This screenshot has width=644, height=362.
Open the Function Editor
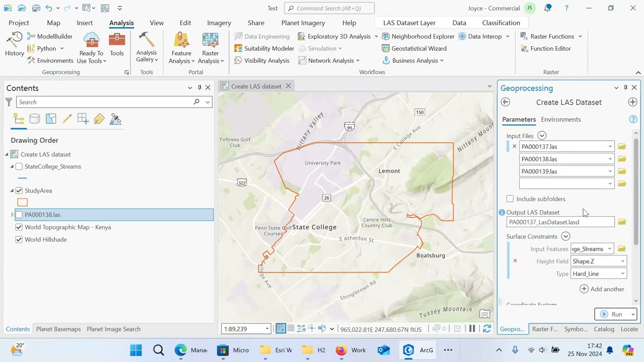tap(545, 48)
